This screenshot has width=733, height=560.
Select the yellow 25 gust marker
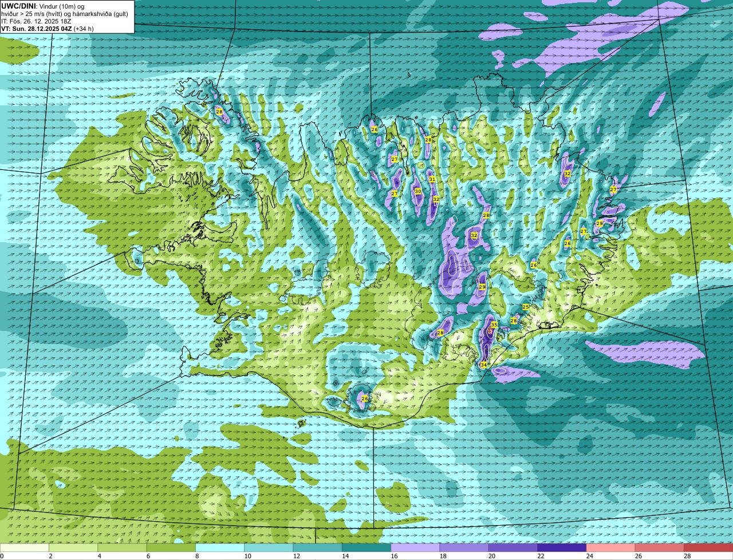pyautogui.click(x=525, y=307)
